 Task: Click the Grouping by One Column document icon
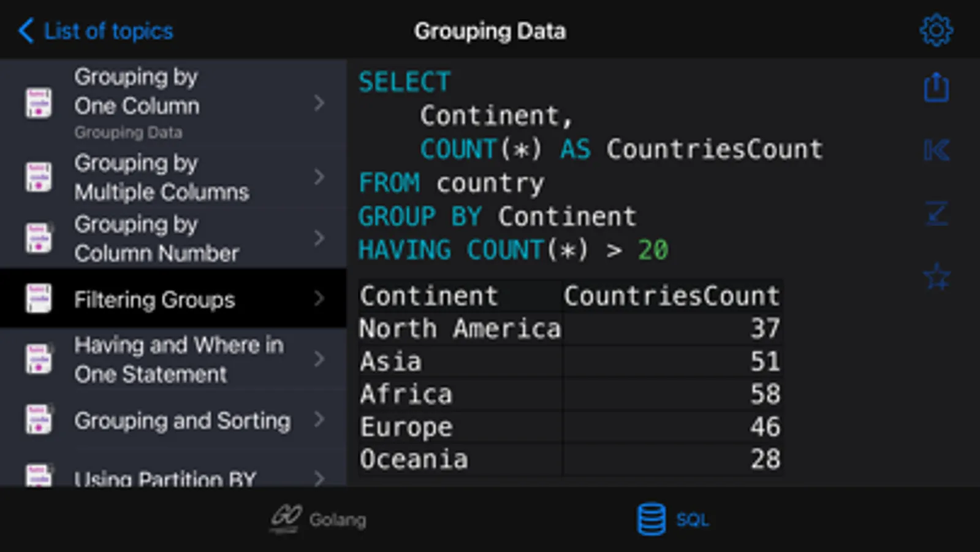coord(39,103)
